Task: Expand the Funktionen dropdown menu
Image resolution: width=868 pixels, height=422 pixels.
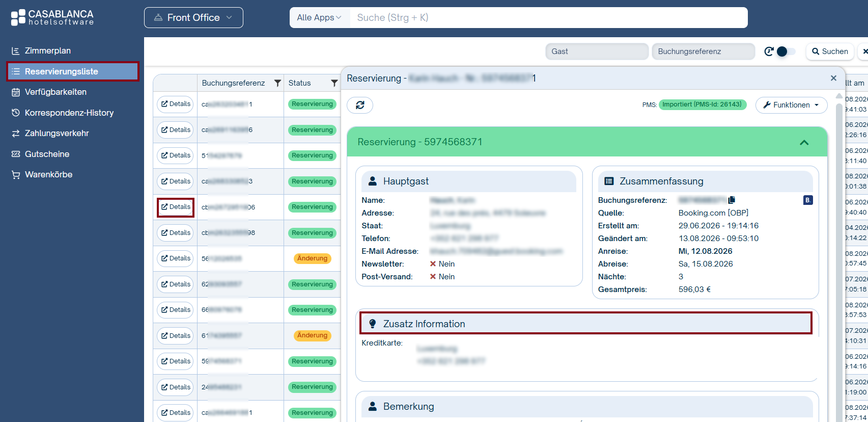Action: click(x=791, y=105)
